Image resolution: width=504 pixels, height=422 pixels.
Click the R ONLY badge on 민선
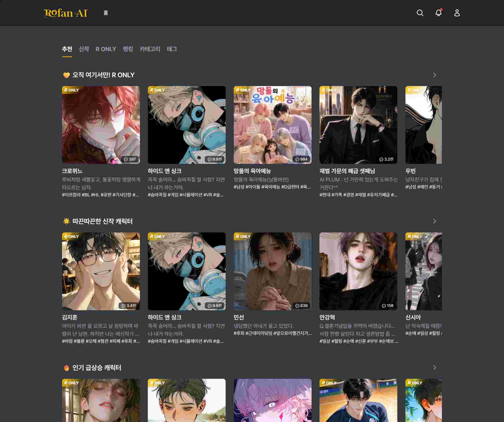pos(243,236)
